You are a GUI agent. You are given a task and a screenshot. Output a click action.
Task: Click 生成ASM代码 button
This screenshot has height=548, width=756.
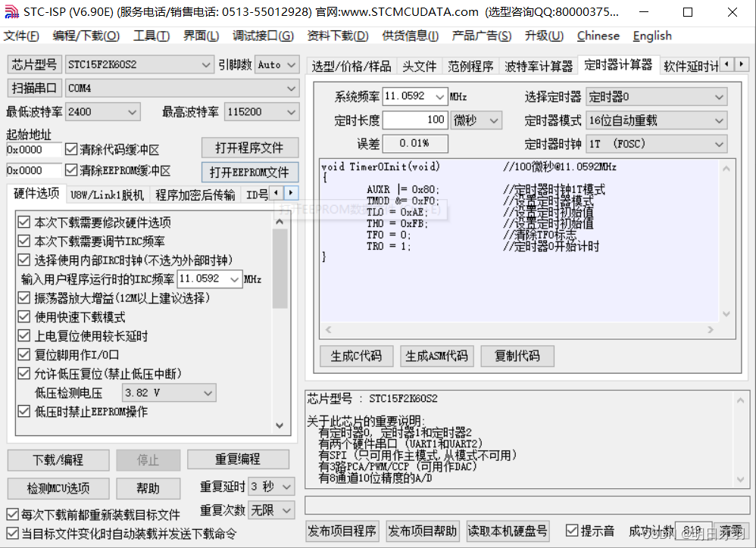click(437, 356)
